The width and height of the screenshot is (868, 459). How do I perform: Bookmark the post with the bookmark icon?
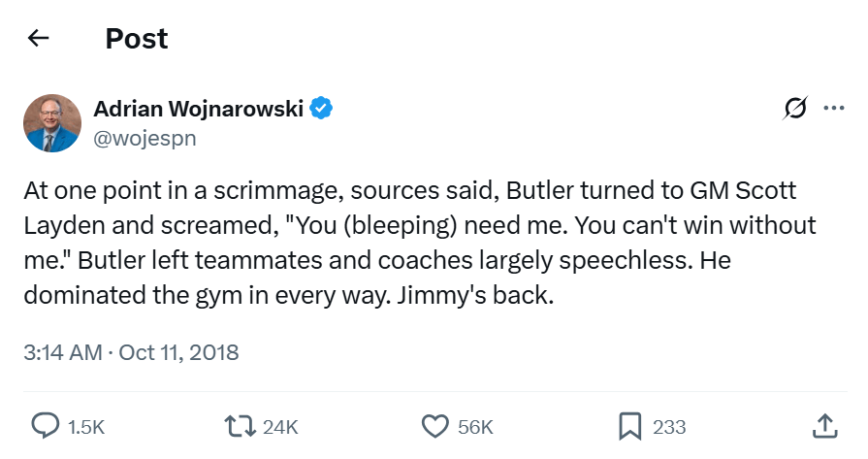click(630, 427)
